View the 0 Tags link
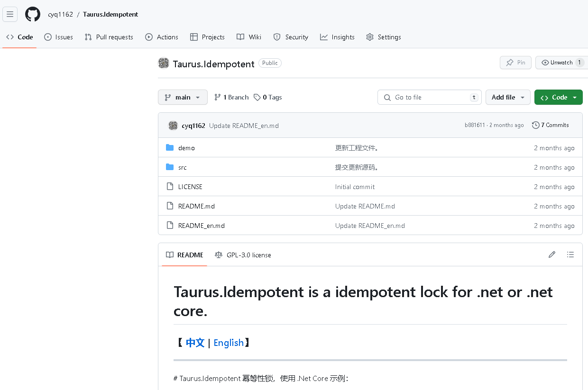 click(267, 97)
